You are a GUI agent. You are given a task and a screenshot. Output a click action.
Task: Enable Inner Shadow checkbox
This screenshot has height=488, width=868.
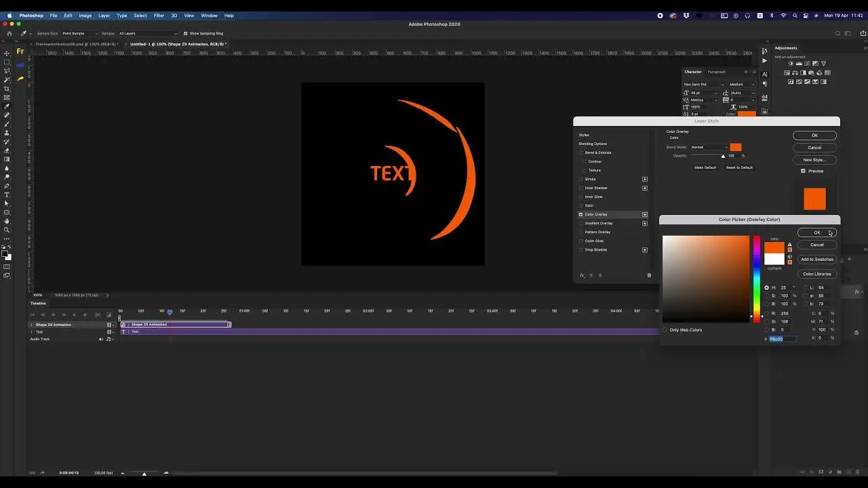(581, 188)
